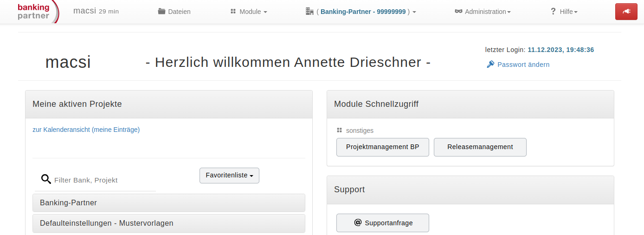Open the Projektmanagement BP module
644x235 pixels.
383,147
